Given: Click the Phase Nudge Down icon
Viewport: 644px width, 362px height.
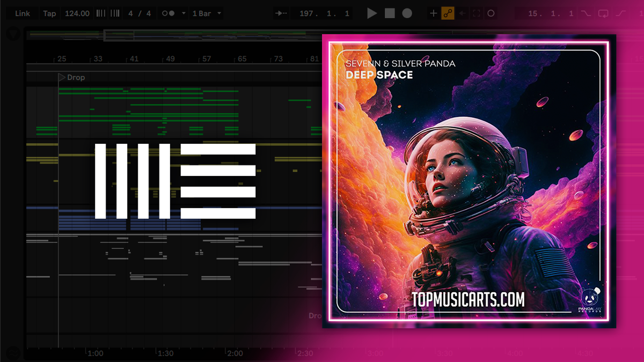Looking at the screenshot, I should pos(100,13).
